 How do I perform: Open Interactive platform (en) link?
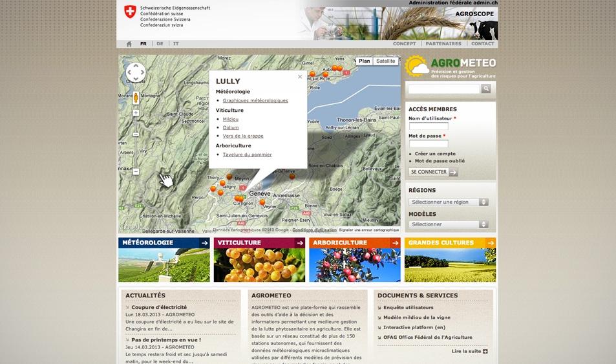pos(414,327)
